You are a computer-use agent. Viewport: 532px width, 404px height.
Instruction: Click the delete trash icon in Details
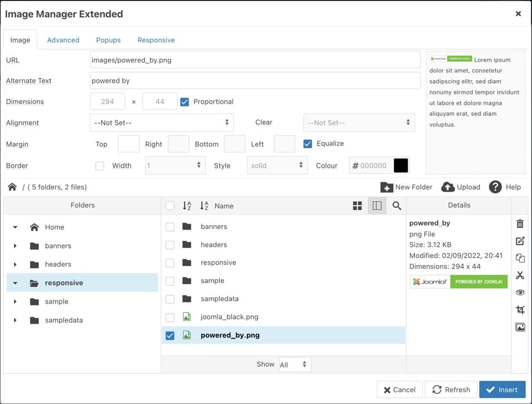tap(520, 224)
